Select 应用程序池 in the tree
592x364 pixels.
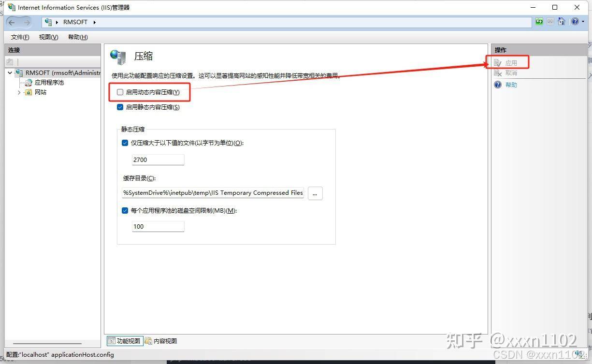tap(49, 83)
